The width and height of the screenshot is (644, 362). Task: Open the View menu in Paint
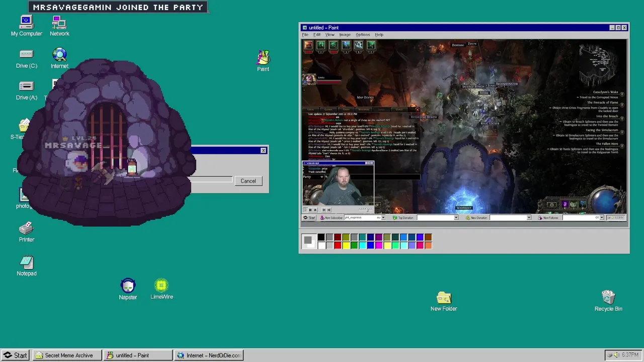pos(330,35)
